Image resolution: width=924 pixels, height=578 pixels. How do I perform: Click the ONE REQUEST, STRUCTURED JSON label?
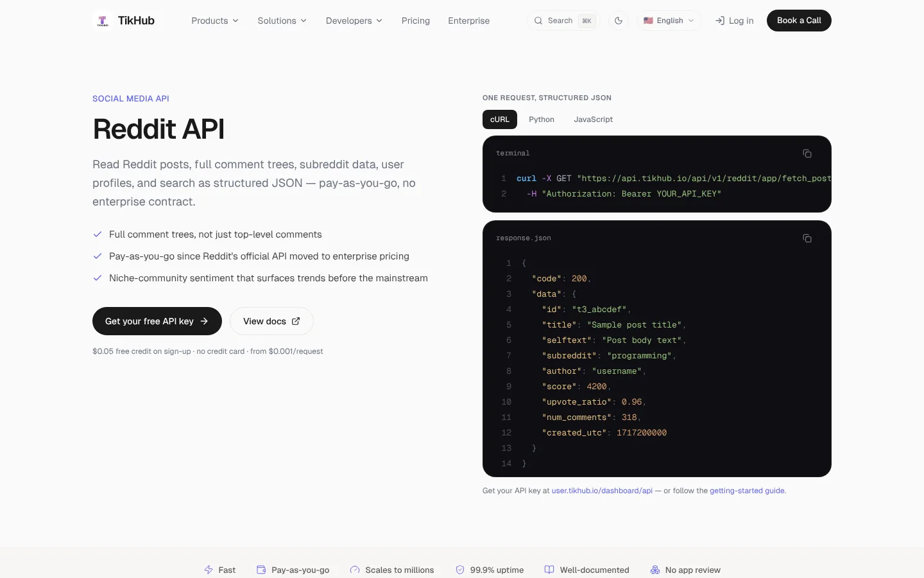[x=547, y=98]
